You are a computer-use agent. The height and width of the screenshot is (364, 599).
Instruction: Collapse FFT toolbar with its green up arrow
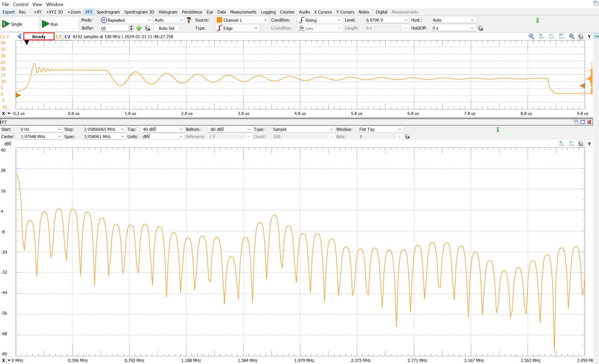[x=498, y=129]
